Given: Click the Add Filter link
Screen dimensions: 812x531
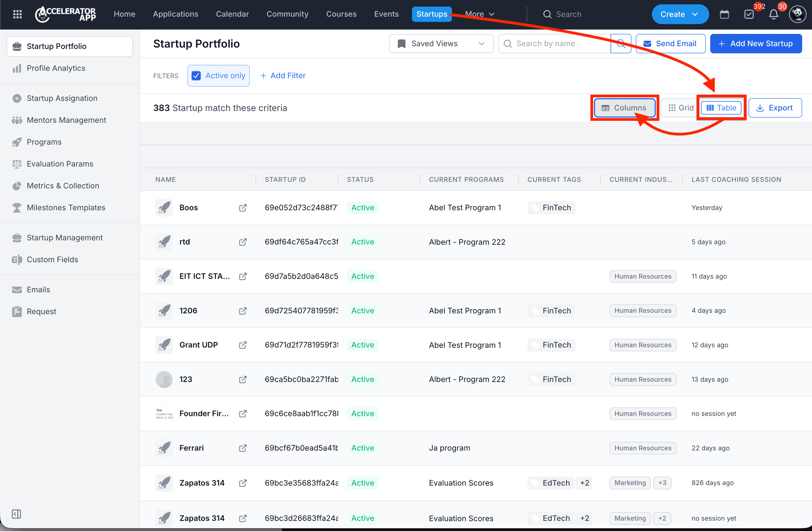Looking at the screenshot, I should click(x=283, y=76).
